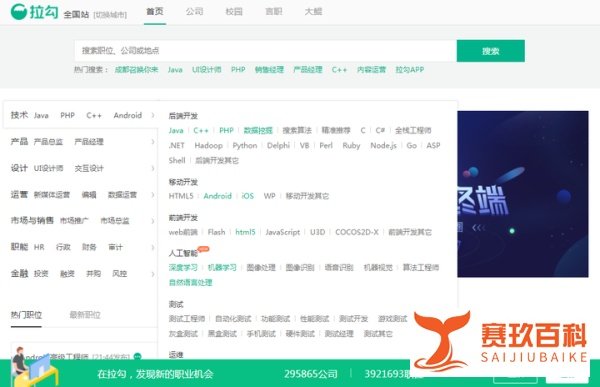Image resolution: width=600 pixels, height=387 pixels.
Task: Click Java in the 热门搜索 row
Action: coord(175,70)
